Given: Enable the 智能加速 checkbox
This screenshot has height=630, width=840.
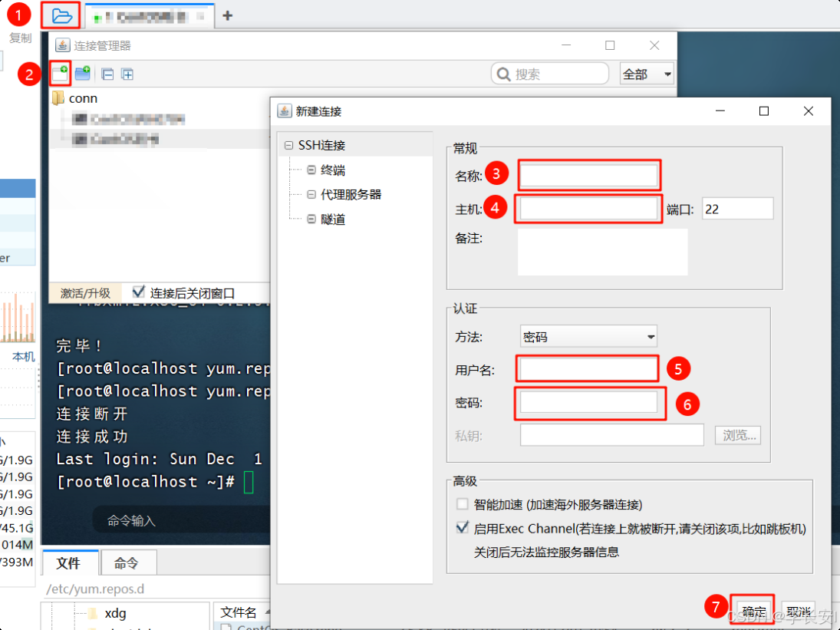Looking at the screenshot, I should (x=462, y=504).
